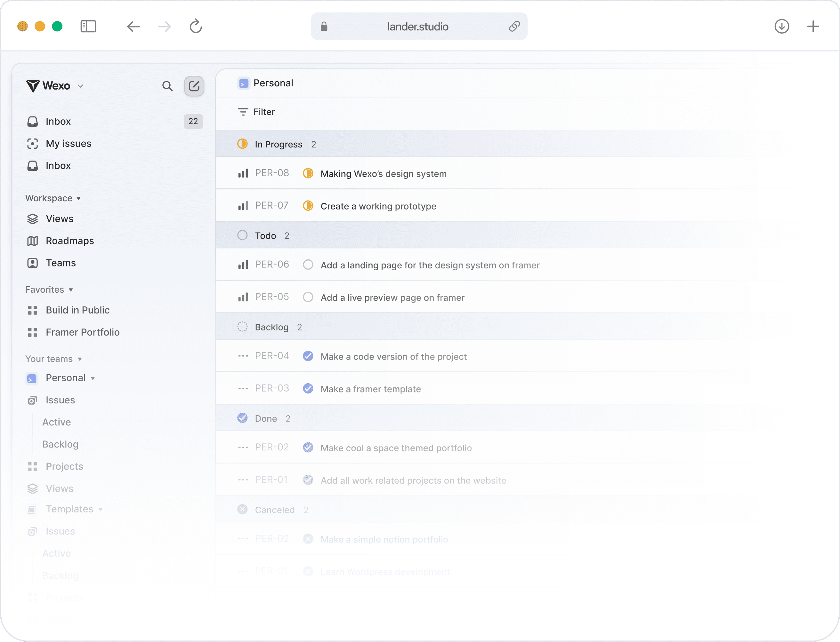Image resolution: width=840 pixels, height=642 pixels.
Task: Click the browser sidebar toggle icon
Action: coord(88,26)
